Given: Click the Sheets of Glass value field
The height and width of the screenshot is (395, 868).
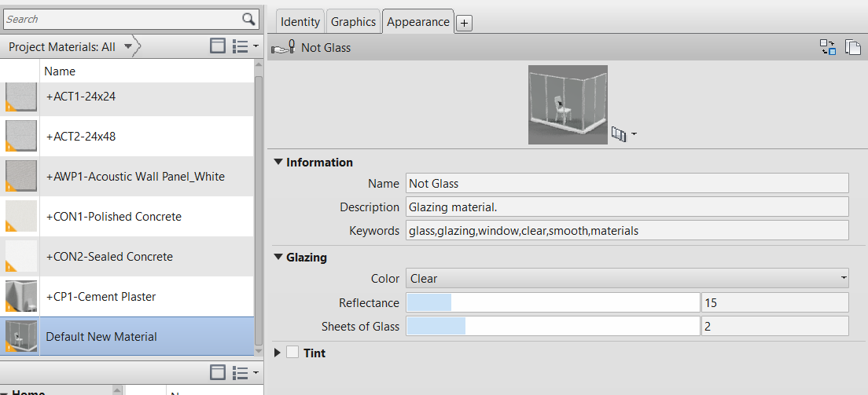Looking at the screenshot, I should 775,327.
